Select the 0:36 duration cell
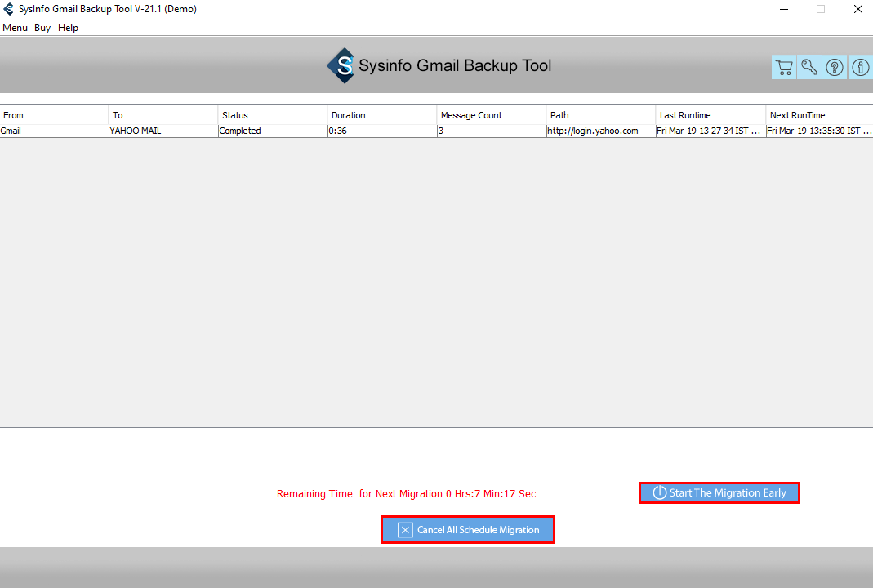 (382, 131)
